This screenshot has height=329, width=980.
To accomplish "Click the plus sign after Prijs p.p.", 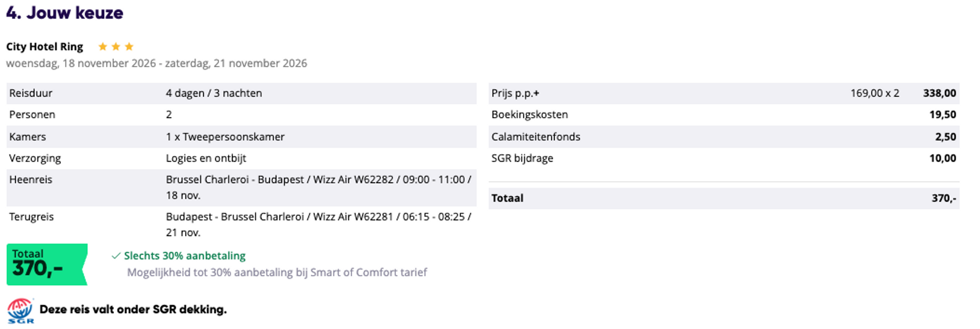I will [x=536, y=94].
